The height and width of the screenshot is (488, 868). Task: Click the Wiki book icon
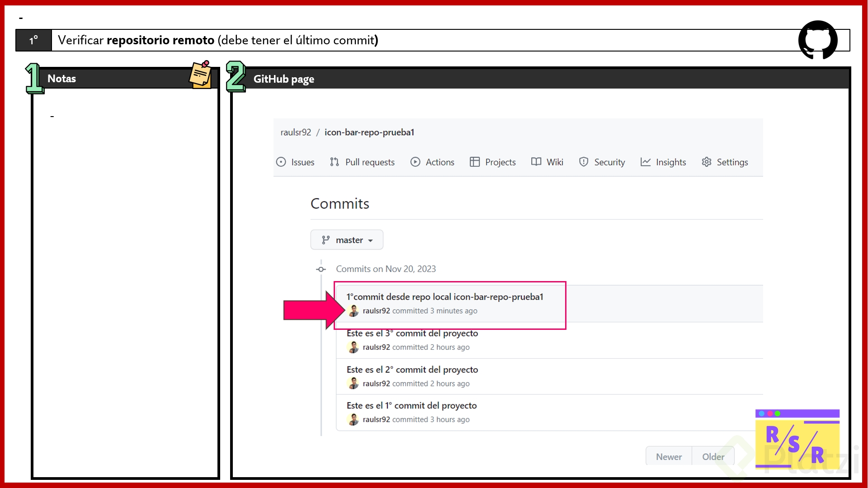tap(536, 162)
